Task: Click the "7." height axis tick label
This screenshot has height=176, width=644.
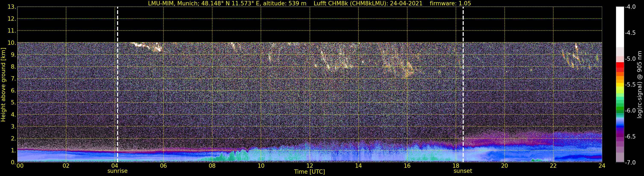Action: click(13, 79)
